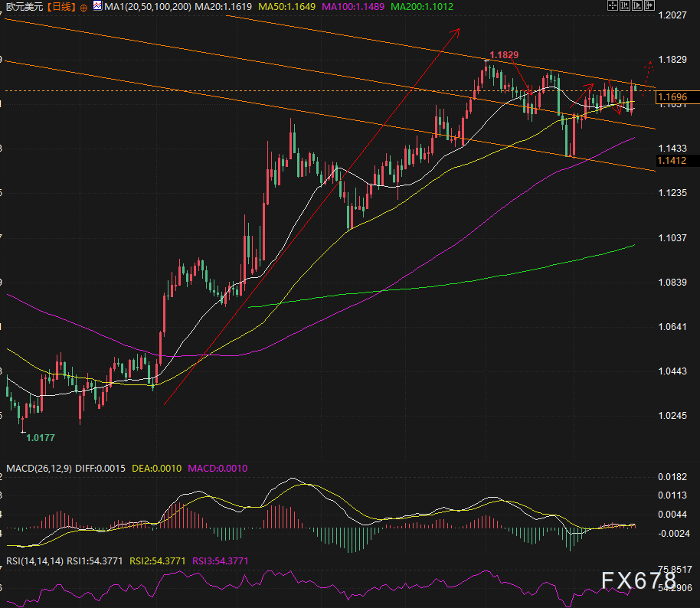Click the orange circle icon beside 日线
Image resolution: width=700 pixels, height=608 pixels.
[x=83, y=6]
